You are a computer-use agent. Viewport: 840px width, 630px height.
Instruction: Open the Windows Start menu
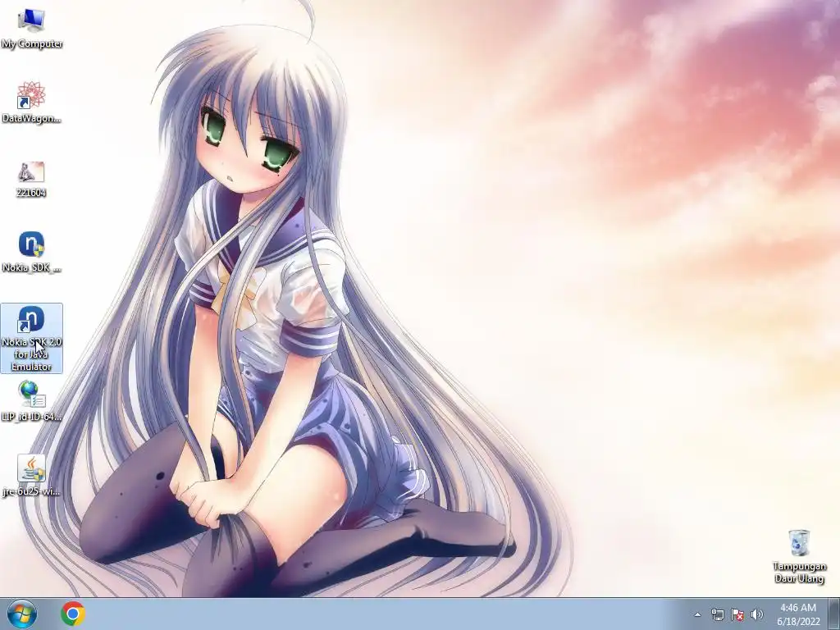pyautogui.click(x=22, y=614)
